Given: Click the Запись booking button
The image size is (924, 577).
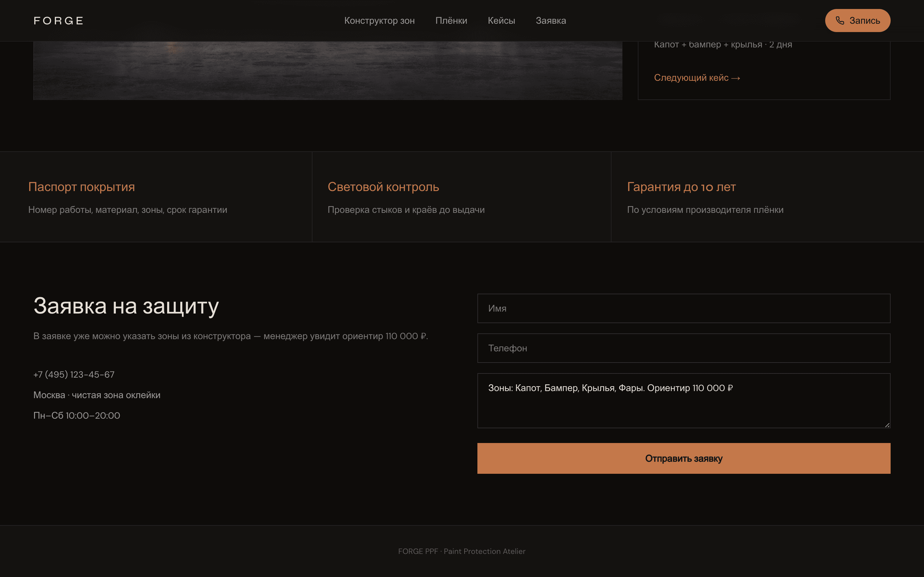Looking at the screenshot, I should coord(858,21).
